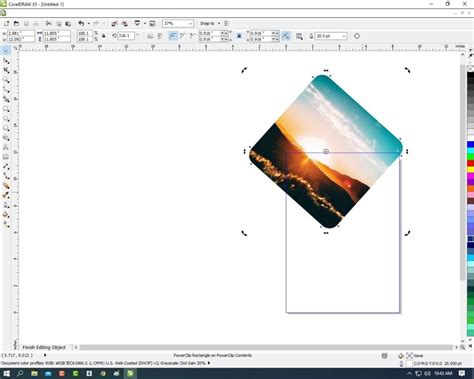Pick the yellow swatch in the palette
The width and height of the screenshot is (474, 379).
click(x=470, y=170)
